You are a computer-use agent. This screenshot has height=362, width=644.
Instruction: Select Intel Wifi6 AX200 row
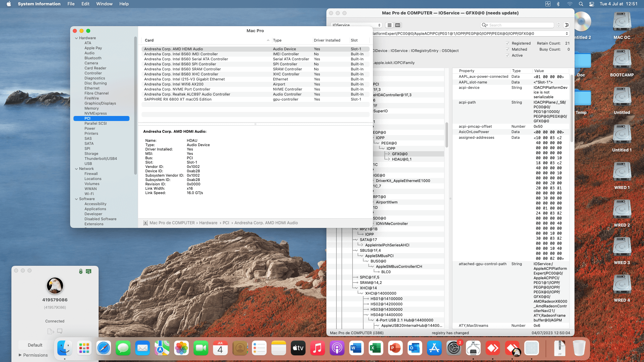tap(255, 84)
